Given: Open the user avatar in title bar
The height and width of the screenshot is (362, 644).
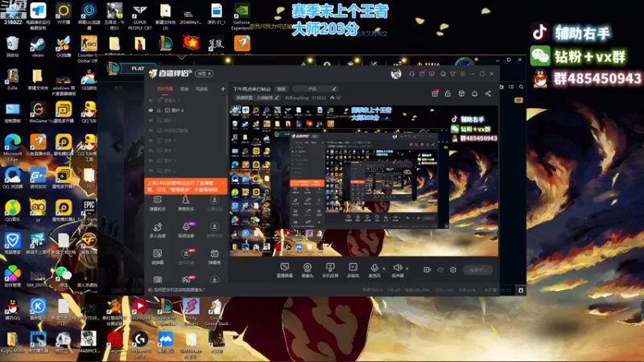Looking at the screenshot, I should pos(396,74).
